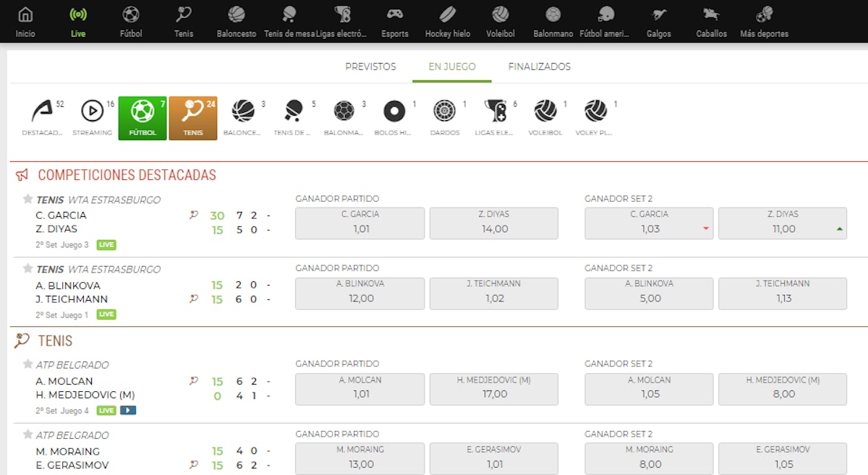Star the Molcan vs Medjedovic match
Image resolution: width=868 pixels, height=475 pixels.
27,364
